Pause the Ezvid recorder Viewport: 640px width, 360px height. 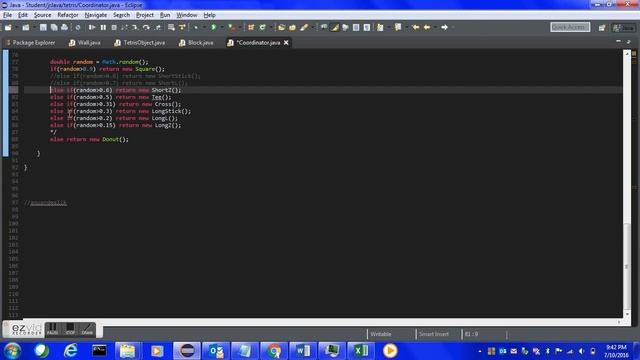click(x=52, y=329)
